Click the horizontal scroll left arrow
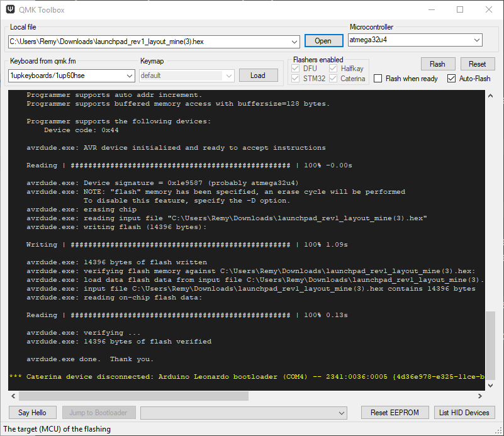The image size is (504, 436). [13, 396]
